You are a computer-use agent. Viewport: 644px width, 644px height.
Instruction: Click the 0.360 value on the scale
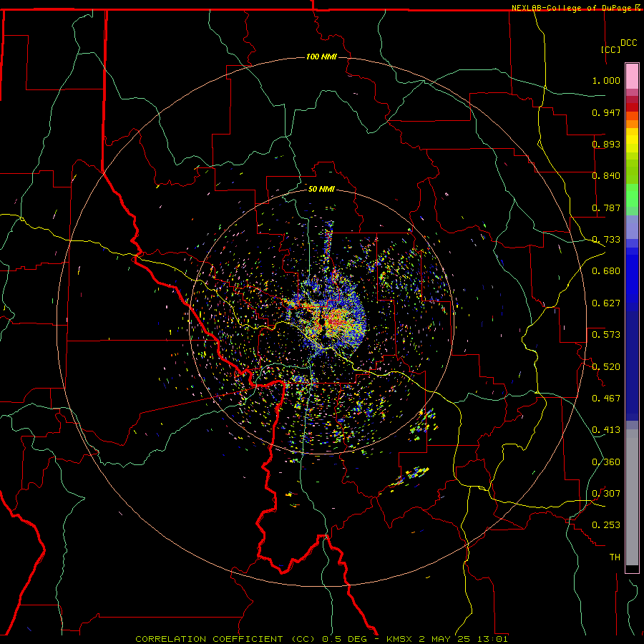606,462
